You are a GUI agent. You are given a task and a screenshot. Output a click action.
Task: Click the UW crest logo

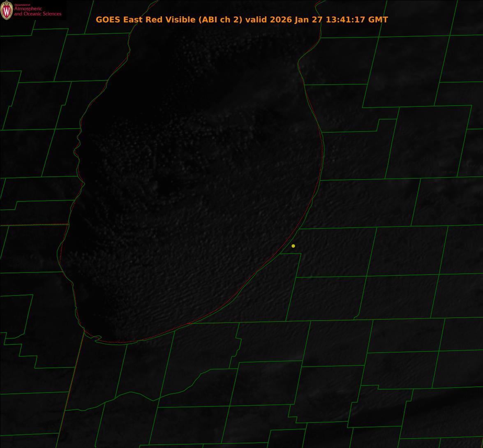pos(7,10)
